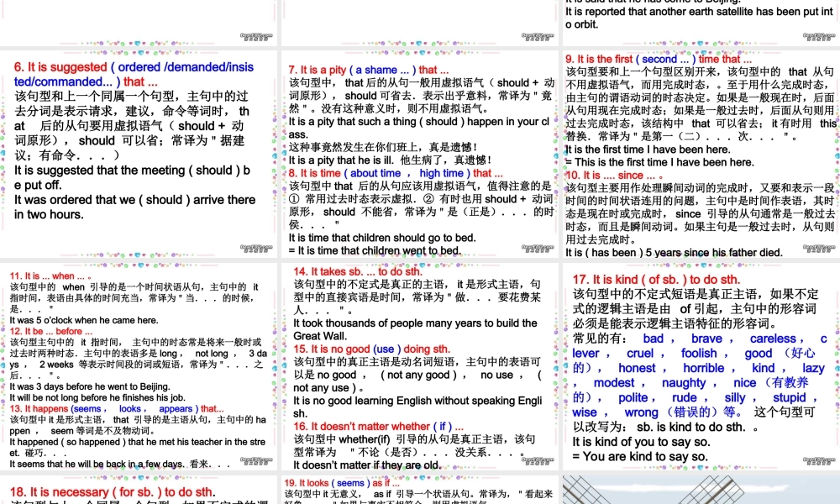Click sentence 'It doesn't matter if they are old.'
The image size is (840, 504).
[366, 465]
